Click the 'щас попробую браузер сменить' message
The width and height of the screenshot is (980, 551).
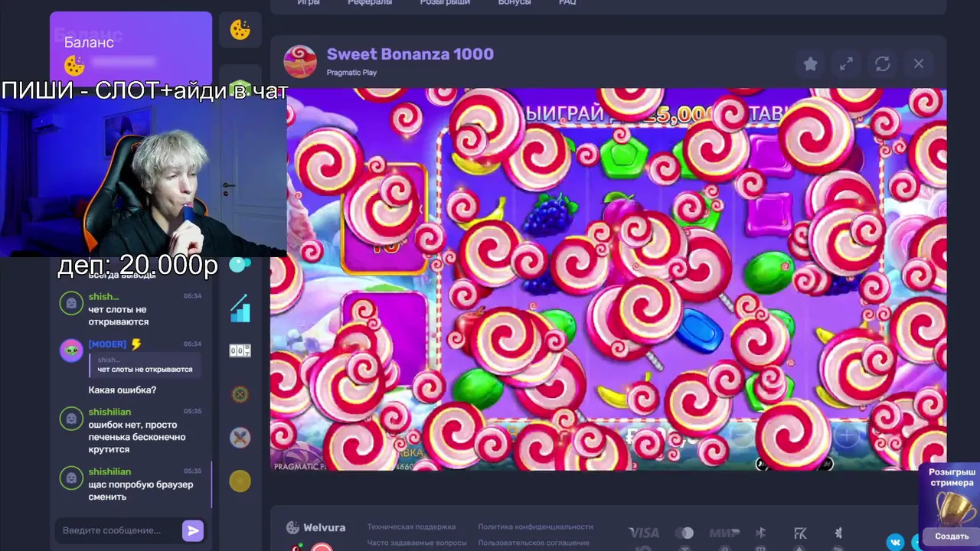pyautogui.click(x=141, y=491)
